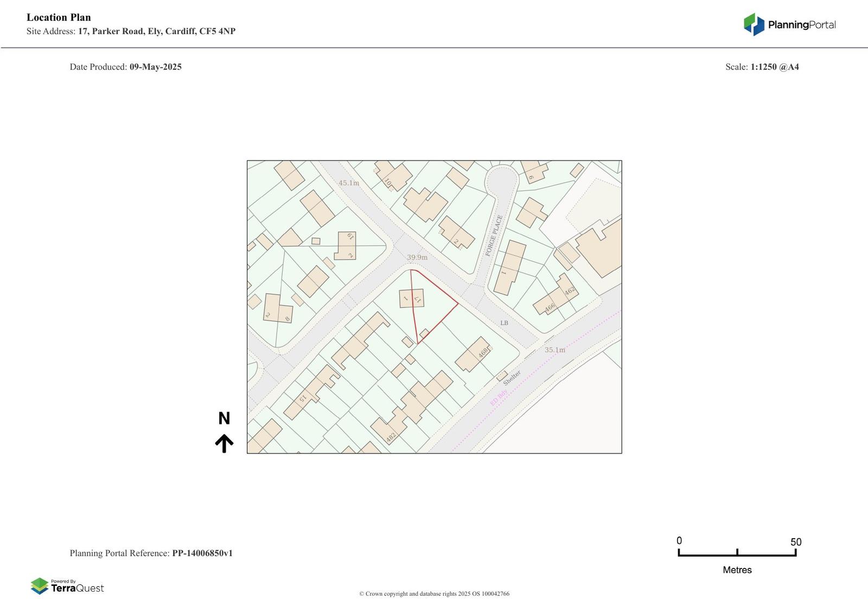Click the Planning Portal logo icon
Screen dimensions: 868x614
[754, 24]
